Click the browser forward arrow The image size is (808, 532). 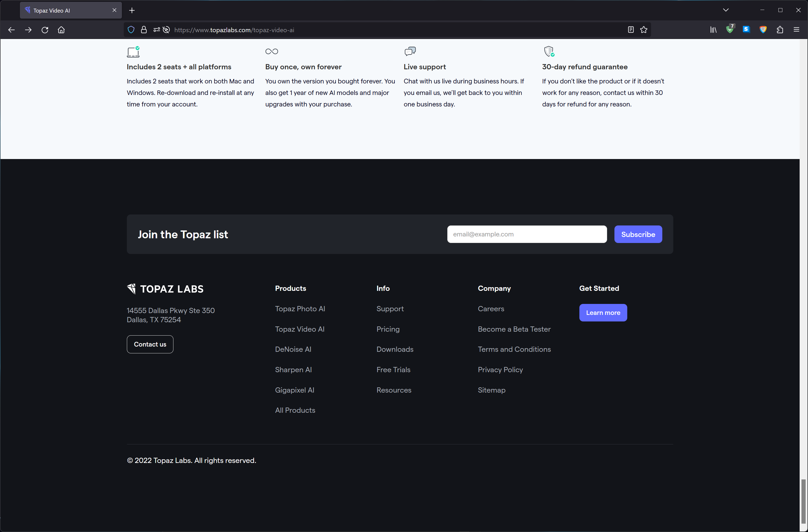28,30
